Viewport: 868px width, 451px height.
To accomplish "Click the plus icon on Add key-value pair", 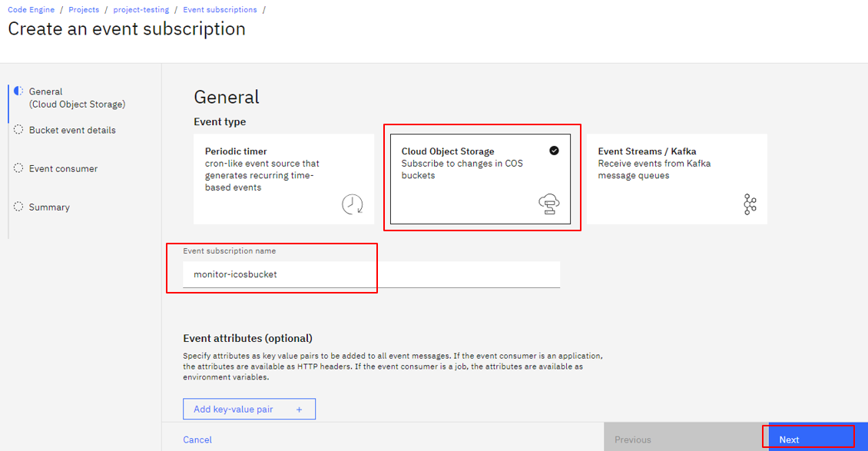I will (x=299, y=410).
